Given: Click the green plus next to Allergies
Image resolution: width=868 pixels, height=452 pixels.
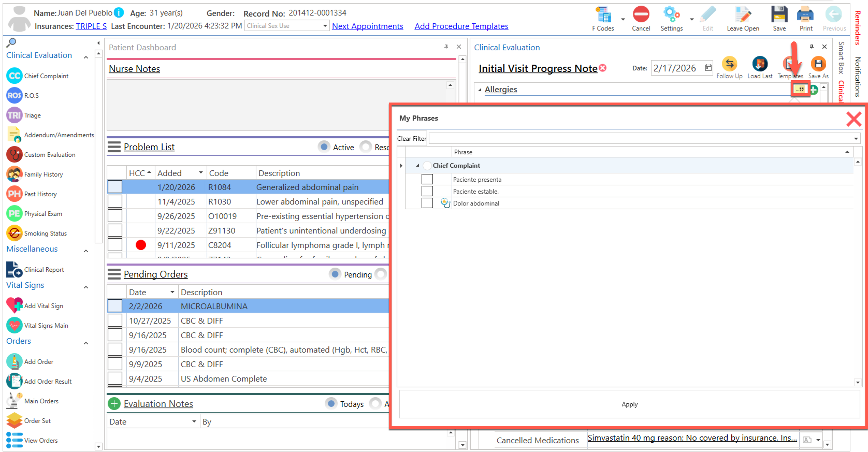Looking at the screenshot, I should point(814,90).
